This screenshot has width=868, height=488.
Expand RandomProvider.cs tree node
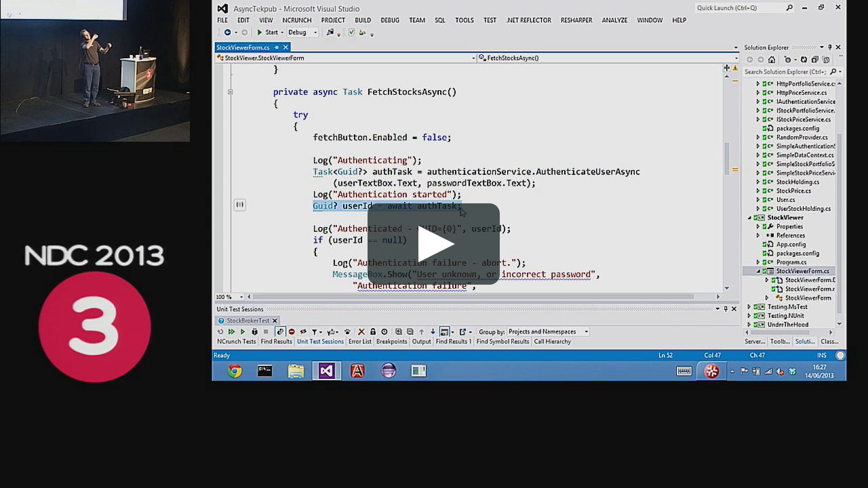(x=758, y=138)
